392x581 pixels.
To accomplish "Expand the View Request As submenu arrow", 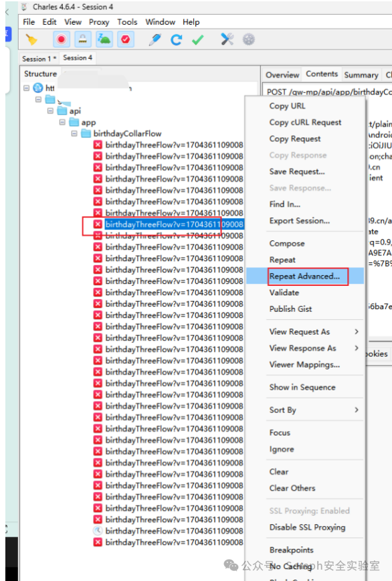I will 357,331.
